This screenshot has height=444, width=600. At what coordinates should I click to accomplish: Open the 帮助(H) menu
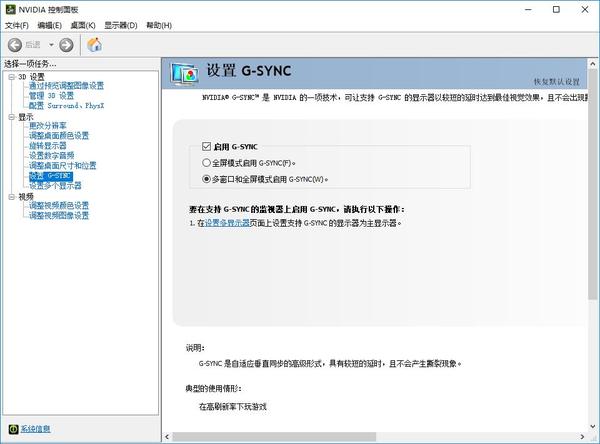click(x=159, y=25)
